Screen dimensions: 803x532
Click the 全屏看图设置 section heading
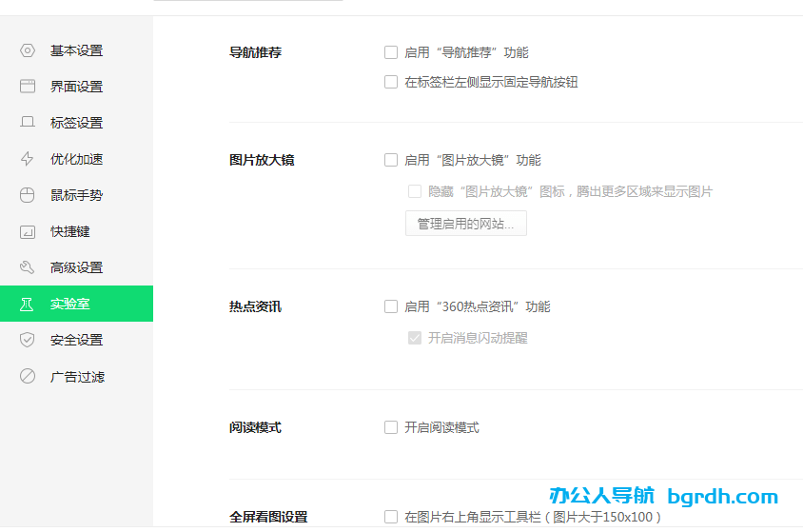(x=268, y=517)
